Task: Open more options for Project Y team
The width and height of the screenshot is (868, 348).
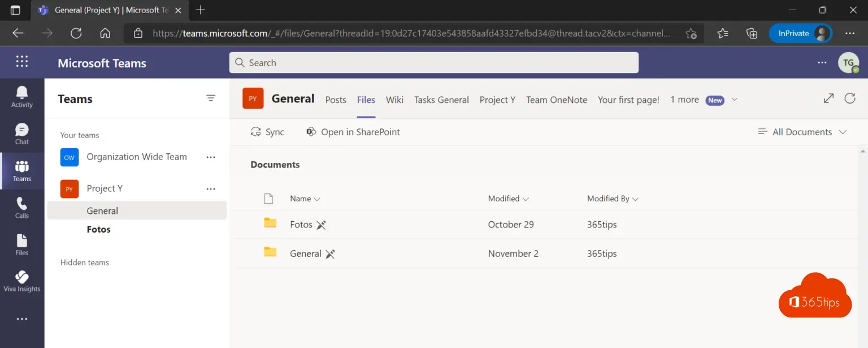Action: coord(211,188)
